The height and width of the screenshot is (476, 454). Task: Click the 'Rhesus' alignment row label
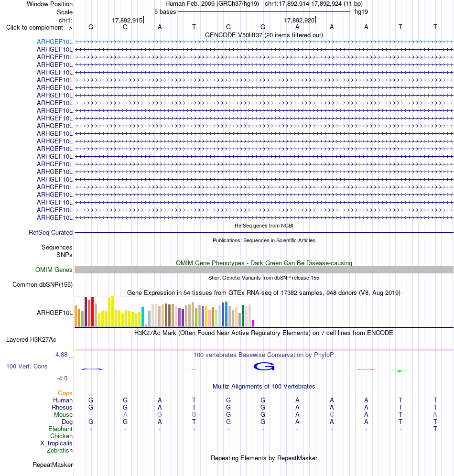[62, 408]
